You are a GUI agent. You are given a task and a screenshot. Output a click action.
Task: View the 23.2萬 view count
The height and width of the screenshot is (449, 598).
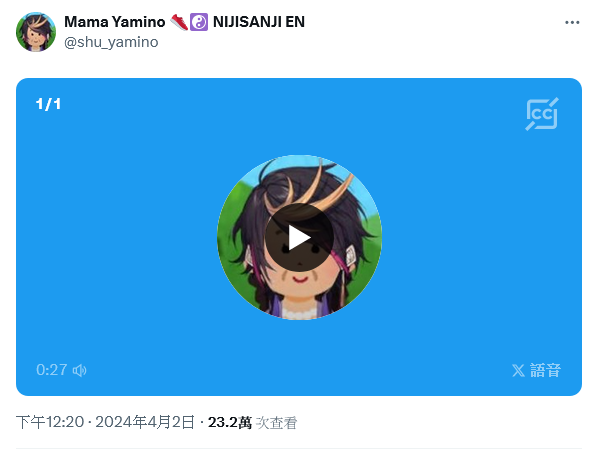click(230, 422)
